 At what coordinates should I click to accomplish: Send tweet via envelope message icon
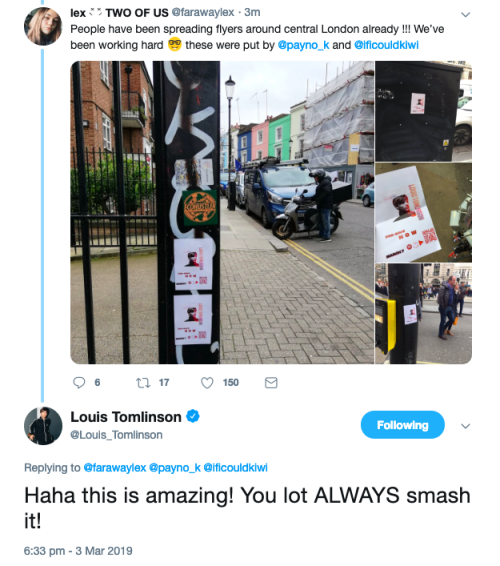point(271,383)
